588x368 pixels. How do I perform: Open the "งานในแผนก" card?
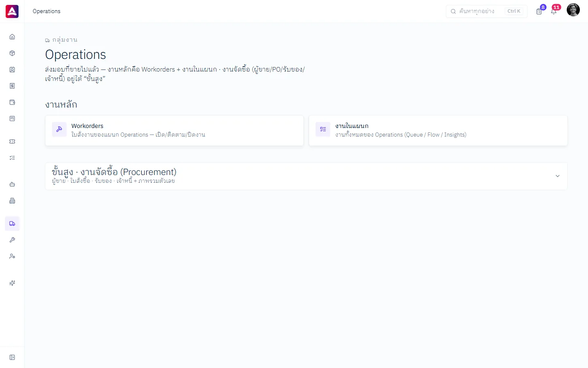coord(438,130)
